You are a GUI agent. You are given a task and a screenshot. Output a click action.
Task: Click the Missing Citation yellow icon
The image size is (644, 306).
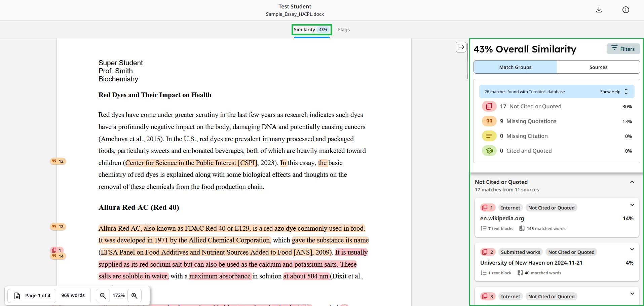(489, 136)
